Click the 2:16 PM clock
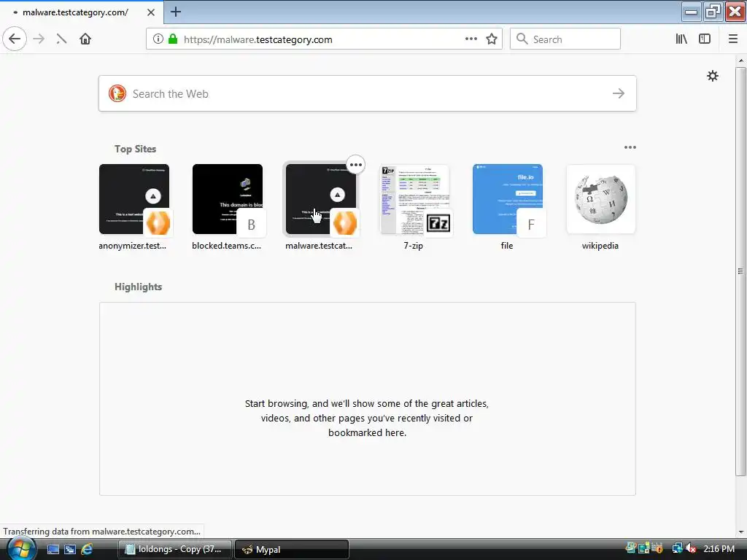Screen dimensions: 747x560 [x=719, y=548]
